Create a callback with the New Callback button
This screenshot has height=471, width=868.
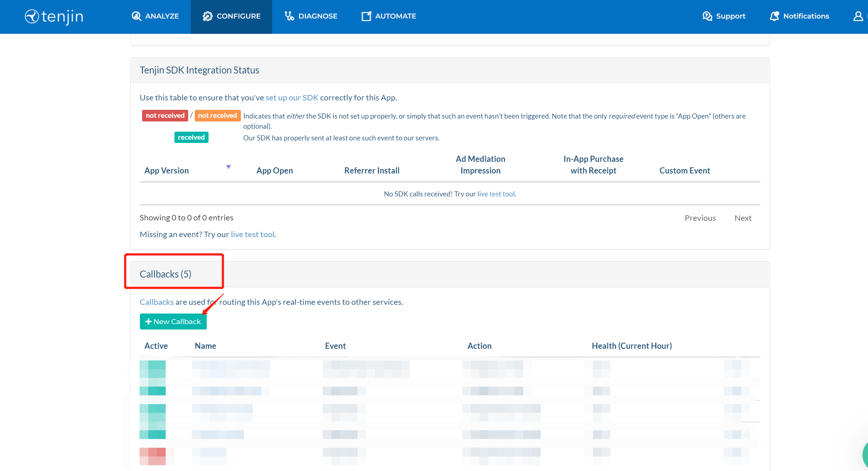(173, 321)
